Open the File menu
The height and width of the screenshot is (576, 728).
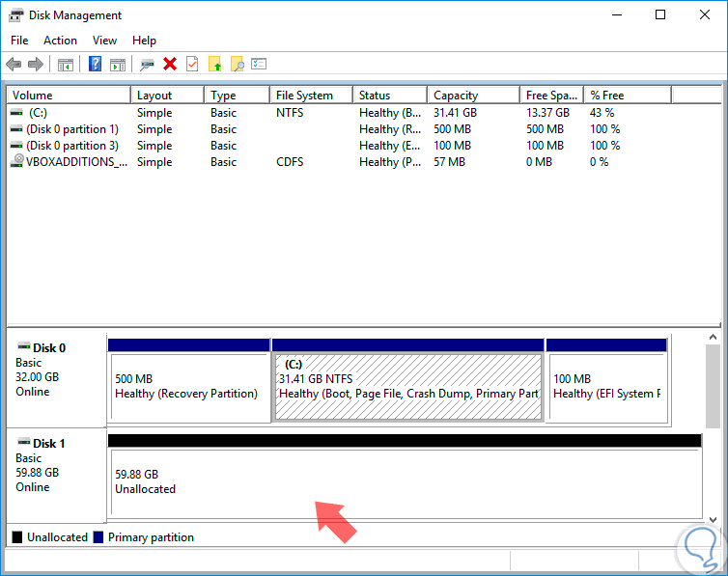tap(19, 41)
